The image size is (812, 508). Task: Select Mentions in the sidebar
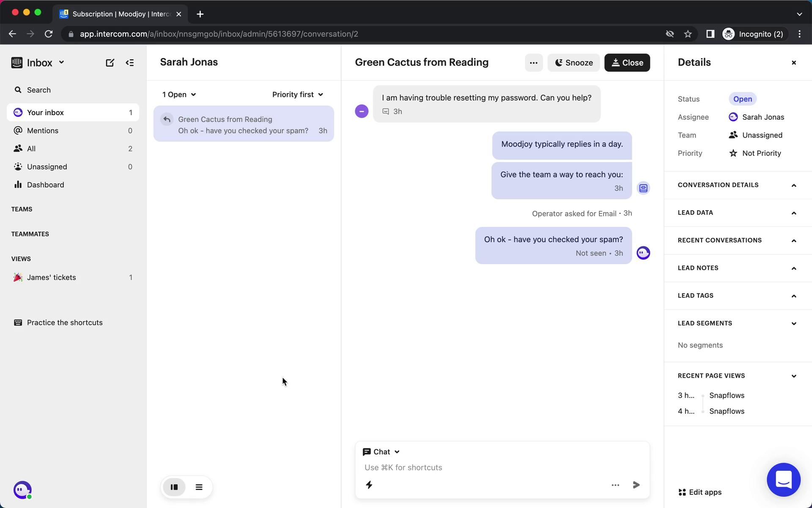point(43,130)
